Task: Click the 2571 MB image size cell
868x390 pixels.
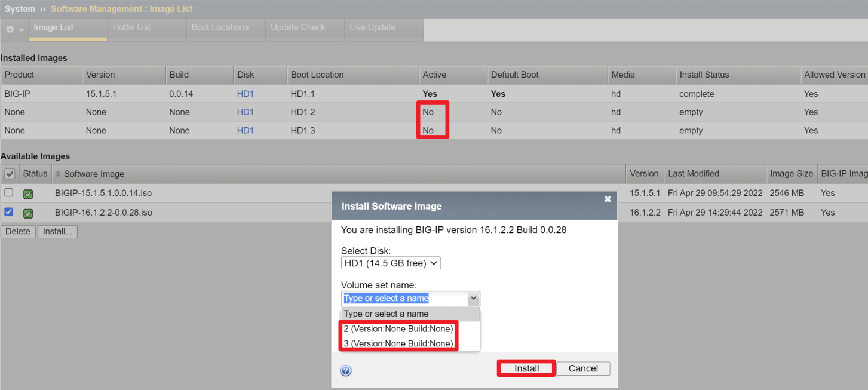Action: pyautogui.click(x=787, y=213)
